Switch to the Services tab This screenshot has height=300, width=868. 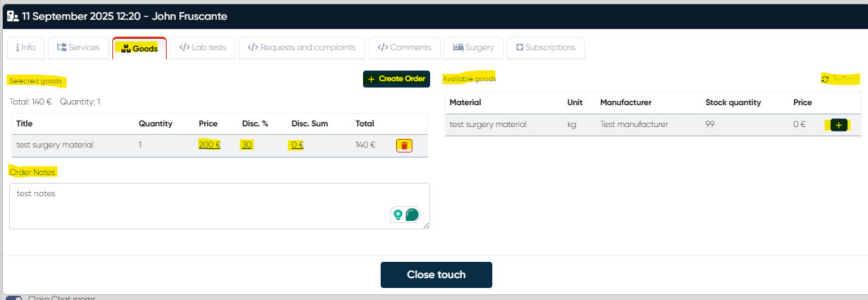(78, 47)
